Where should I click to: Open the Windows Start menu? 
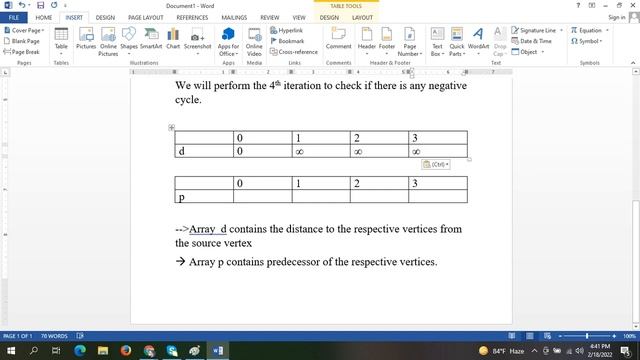click(11, 351)
